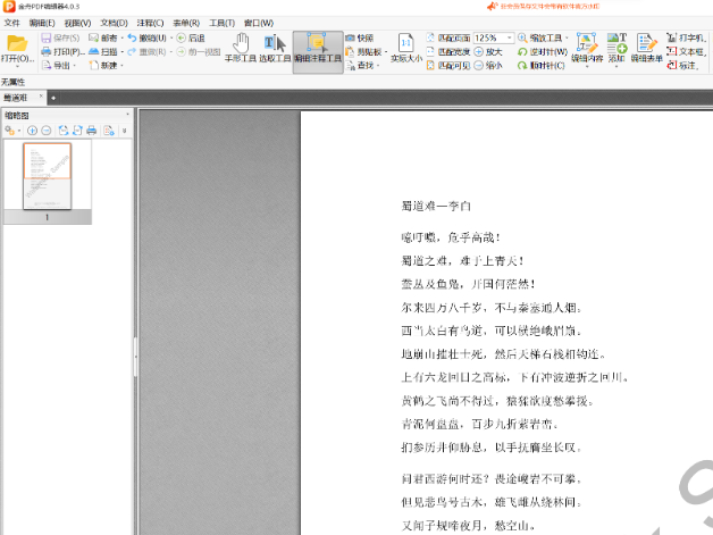Print pages from thumbnail panel printer icon

point(91,130)
